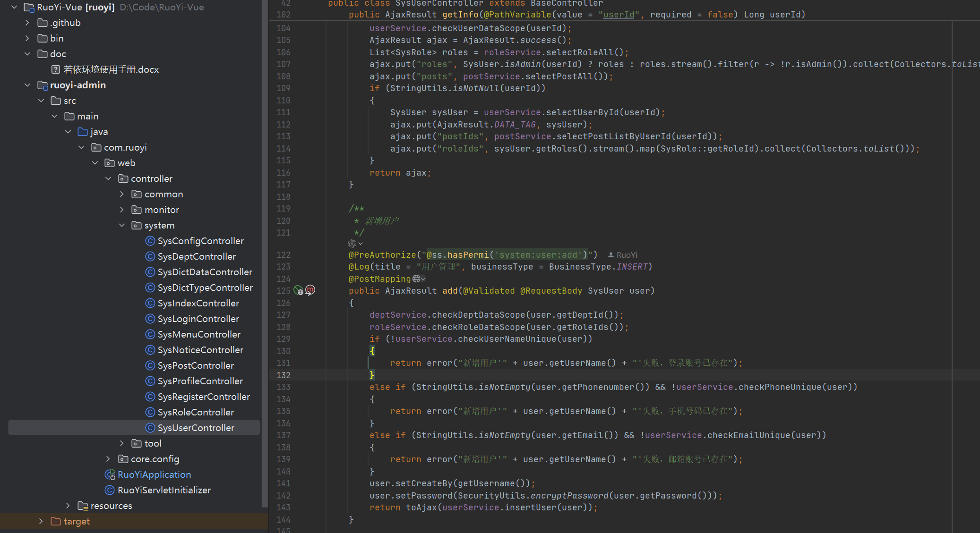This screenshot has height=533, width=980.
Task: Select SysRoleController in the project tree
Action: coord(196,412)
